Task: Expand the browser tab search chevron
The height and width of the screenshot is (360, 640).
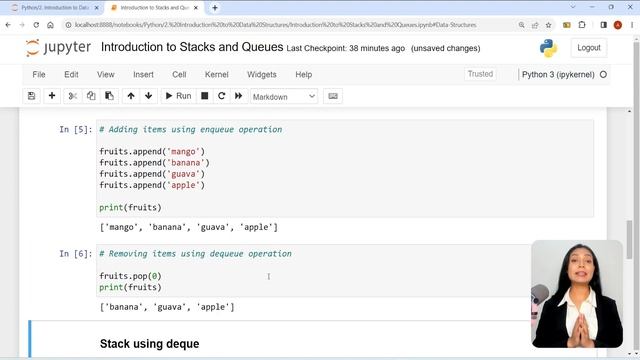Action: (x=573, y=7)
